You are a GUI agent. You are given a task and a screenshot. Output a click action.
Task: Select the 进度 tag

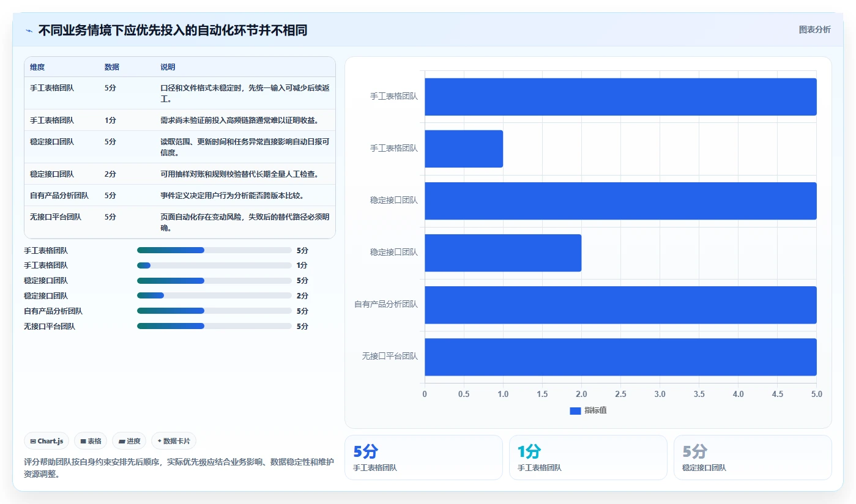pyautogui.click(x=129, y=441)
